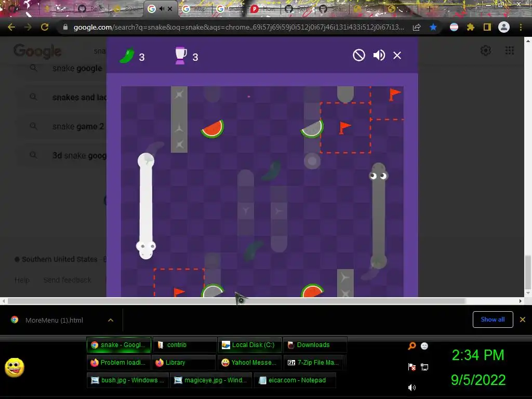Open the striped flag extension icon
The width and height of the screenshot is (532, 399).
coord(454,27)
